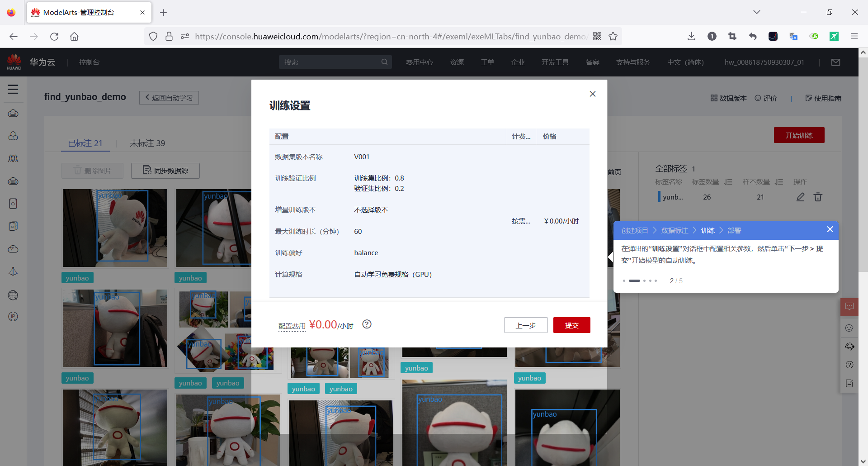Click the 提交 submit button
868x466 pixels.
[x=571, y=325]
